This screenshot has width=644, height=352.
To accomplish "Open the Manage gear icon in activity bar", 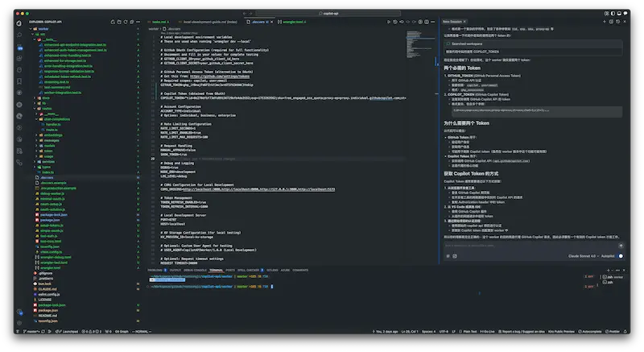I will (19, 323).
